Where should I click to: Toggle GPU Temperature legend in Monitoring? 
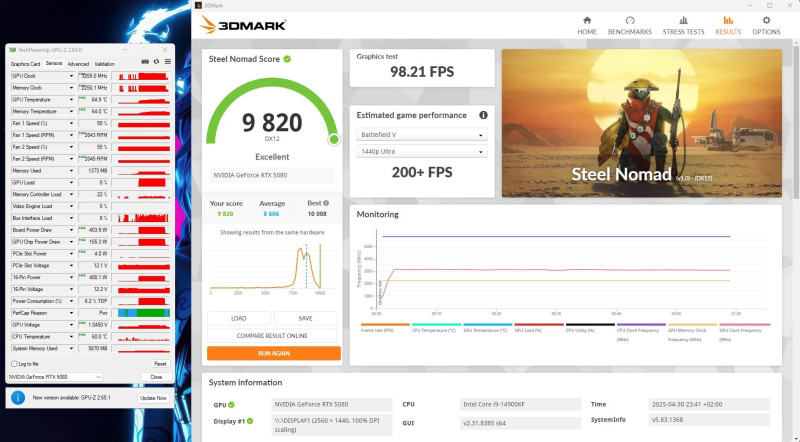[488, 328]
